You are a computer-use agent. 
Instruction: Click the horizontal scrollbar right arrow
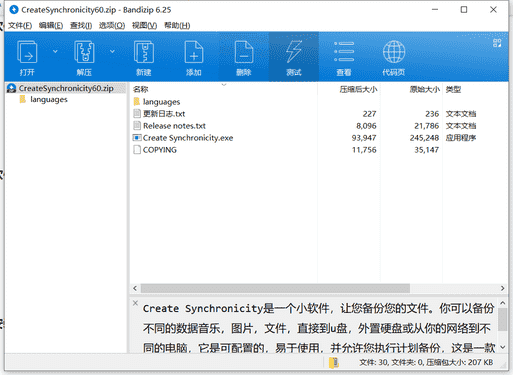pyautogui.click(x=502, y=288)
